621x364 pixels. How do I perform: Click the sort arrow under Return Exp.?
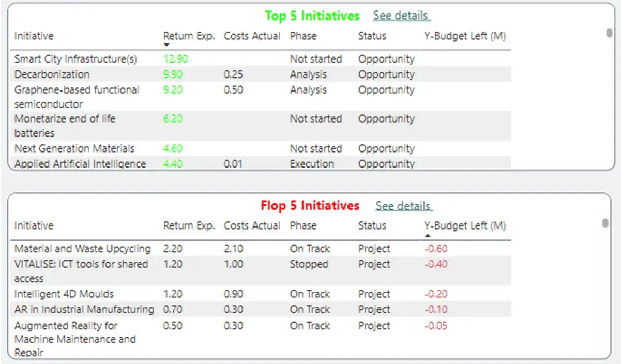pos(166,44)
